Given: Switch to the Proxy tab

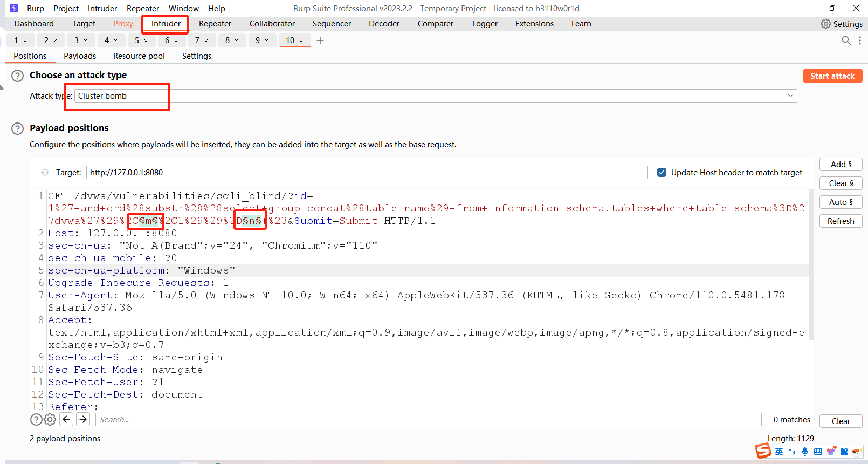Looking at the screenshot, I should click(123, 24).
